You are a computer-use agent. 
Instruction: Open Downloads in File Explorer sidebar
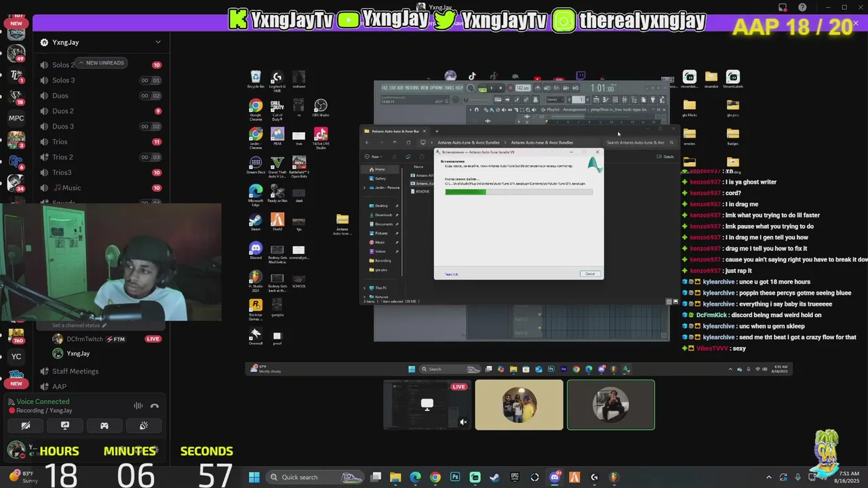[x=384, y=215]
